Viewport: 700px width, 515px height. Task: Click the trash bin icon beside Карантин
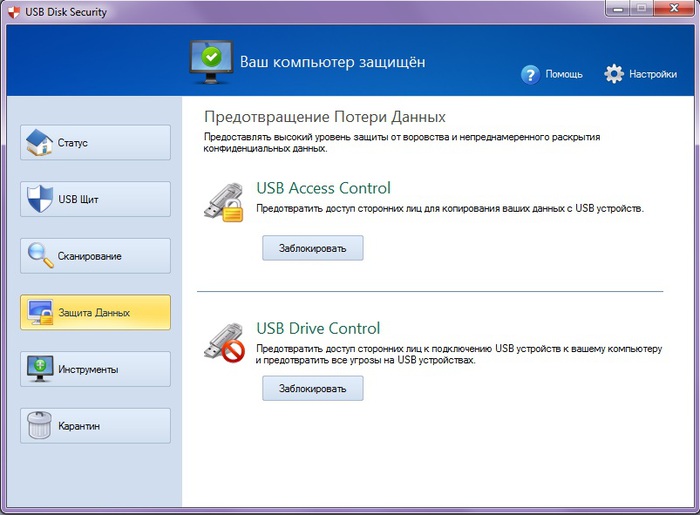click(39, 425)
